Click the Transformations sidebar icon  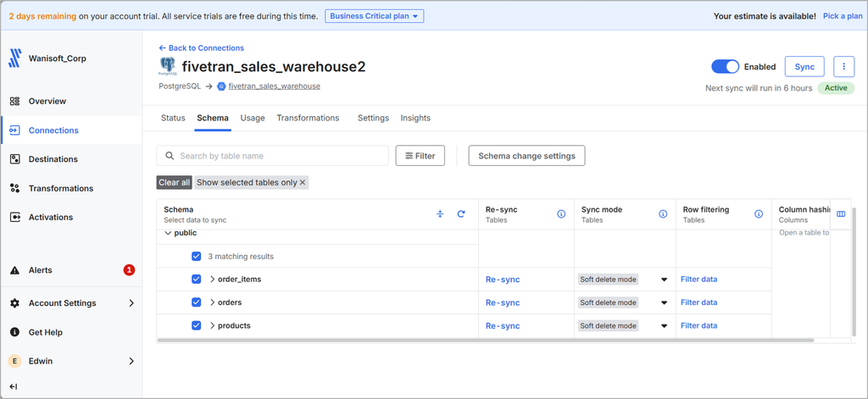[x=15, y=188]
